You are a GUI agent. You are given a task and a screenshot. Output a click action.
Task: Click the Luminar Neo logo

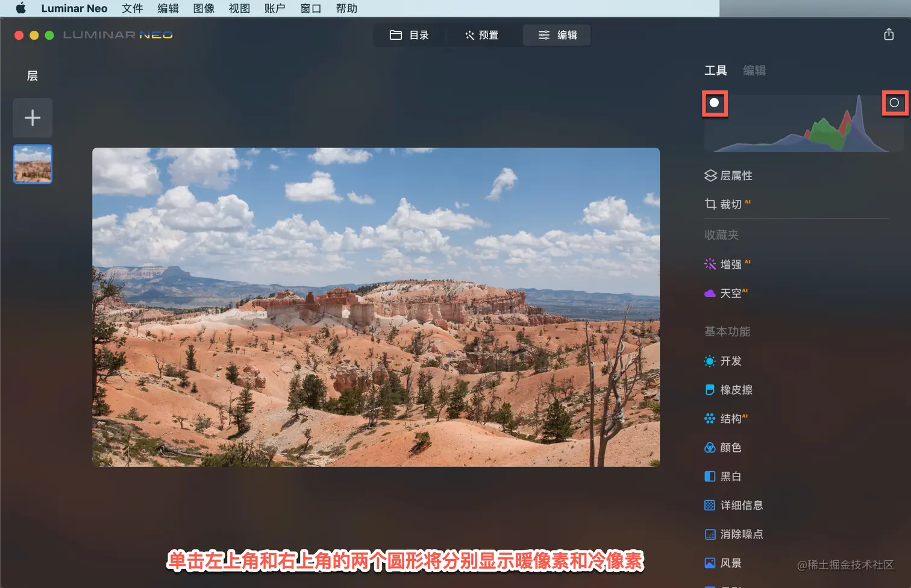[118, 35]
